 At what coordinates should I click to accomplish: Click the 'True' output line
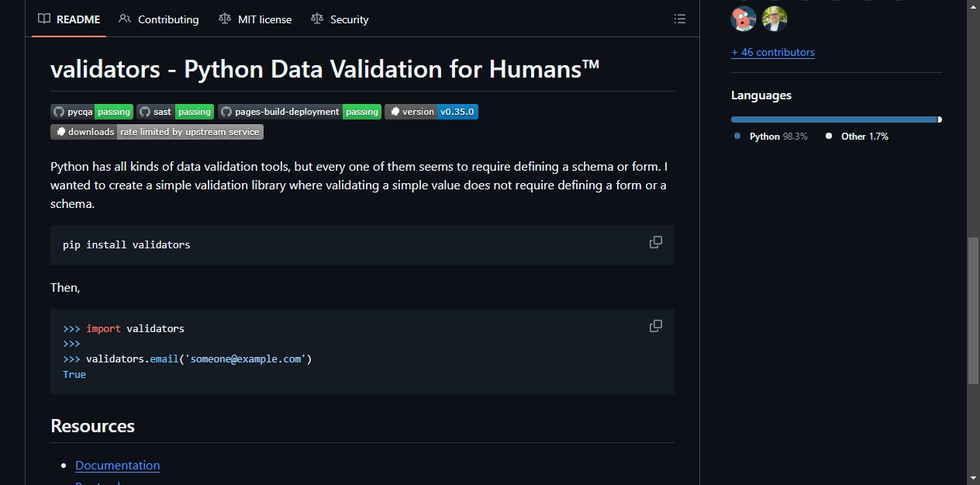coord(74,375)
